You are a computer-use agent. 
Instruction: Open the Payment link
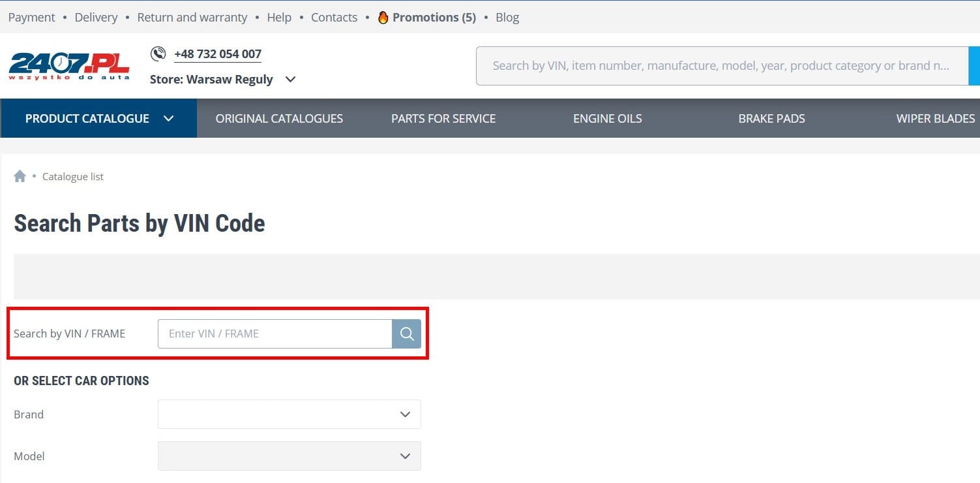[x=32, y=18]
